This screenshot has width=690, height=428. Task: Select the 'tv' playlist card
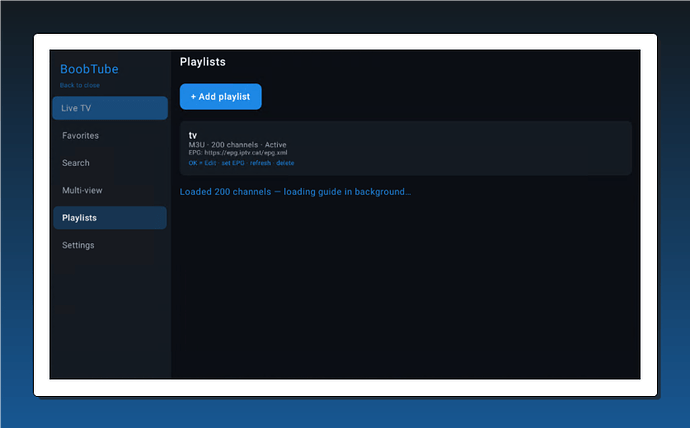406,148
